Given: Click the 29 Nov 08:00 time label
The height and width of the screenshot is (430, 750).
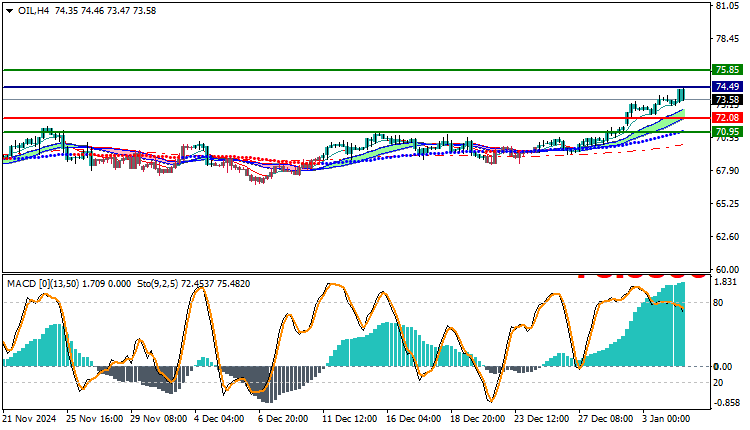Looking at the screenshot, I should click(x=158, y=419).
